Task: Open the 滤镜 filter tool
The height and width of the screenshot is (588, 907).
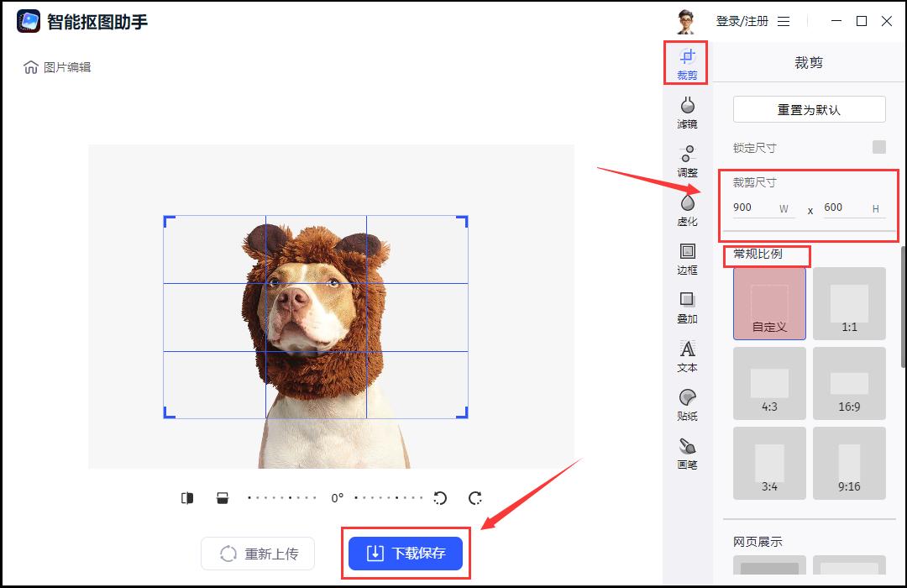Action: tap(687, 111)
